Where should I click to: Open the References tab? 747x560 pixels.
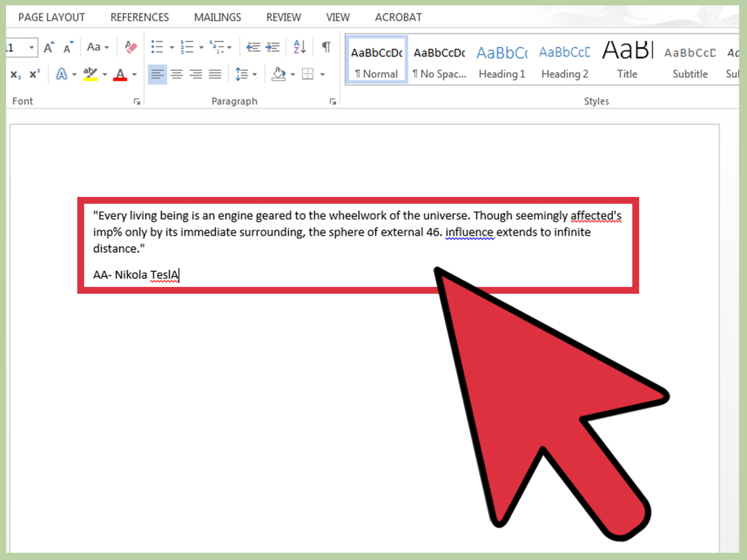click(139, 17)
